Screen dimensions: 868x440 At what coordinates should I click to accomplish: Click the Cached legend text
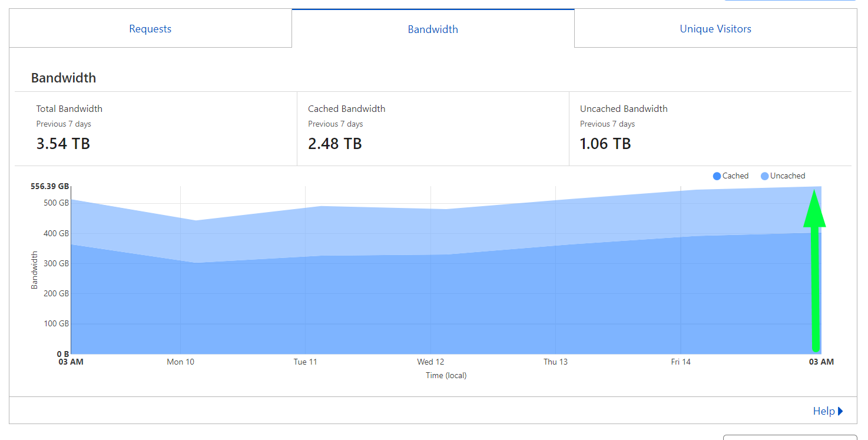coord(736,176)
